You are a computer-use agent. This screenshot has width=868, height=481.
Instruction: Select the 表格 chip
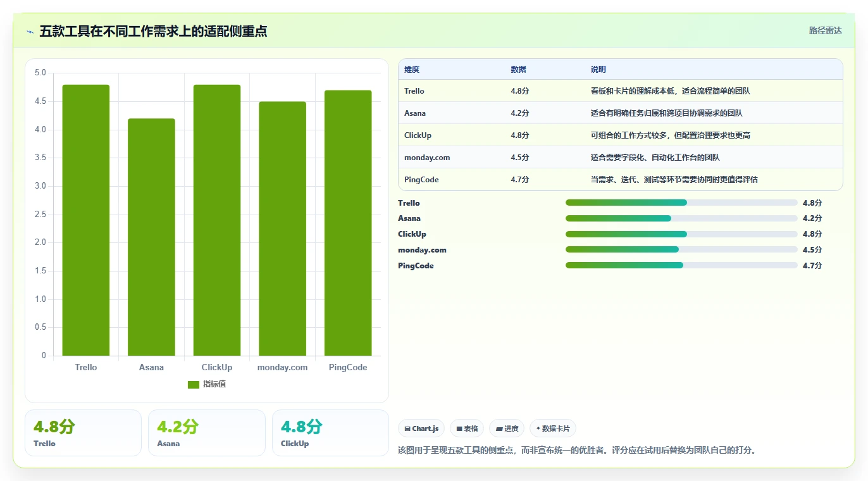pos(467,428)
